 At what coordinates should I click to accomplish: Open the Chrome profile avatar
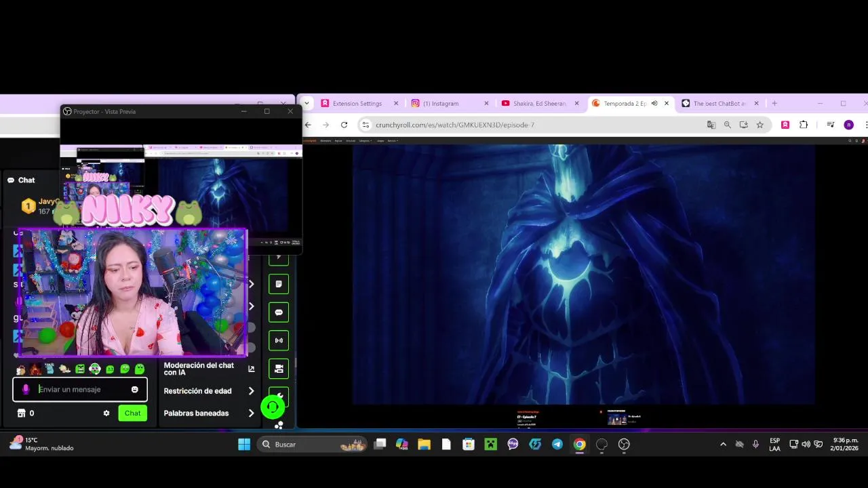848,125
